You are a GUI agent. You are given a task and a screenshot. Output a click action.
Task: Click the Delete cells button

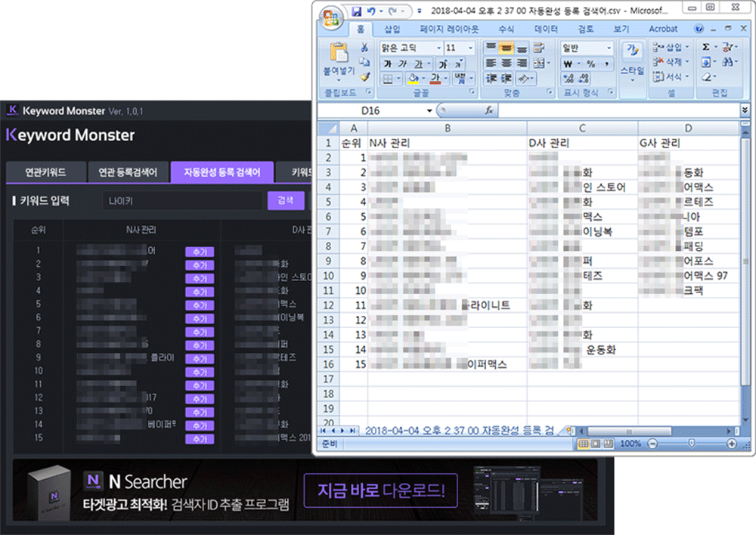pyautogui.click(x=669, y=62)
